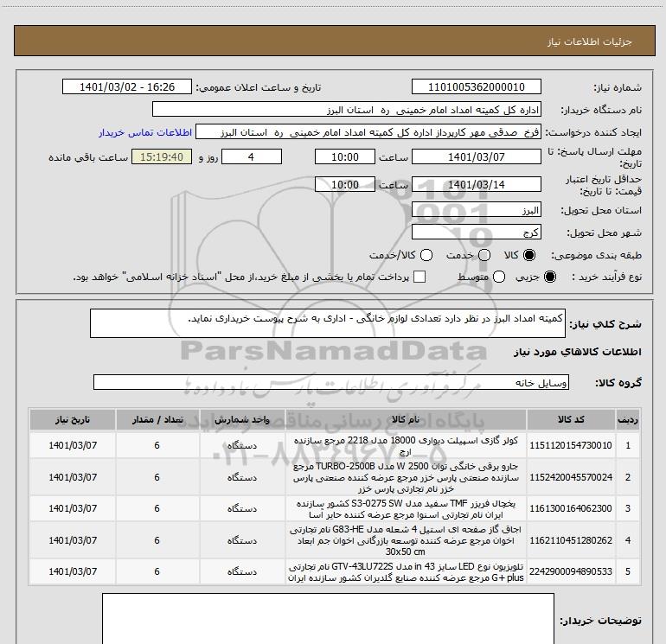Click product code 1151120154730010
Image resolution: width=666 pixels, height=644 pixels.
click(x=571, y=445)
